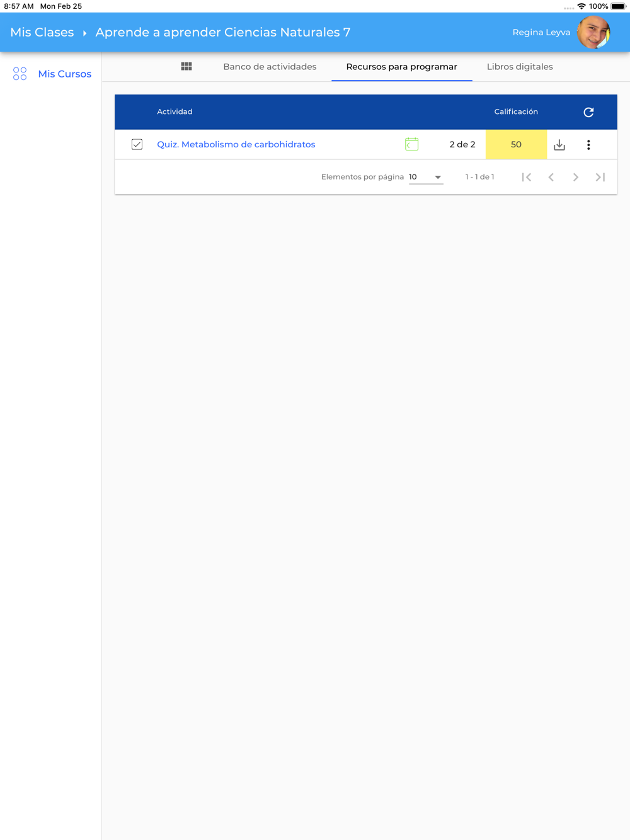Image resolution: width=630 pixels, height=840 pixels.
Task: Click the Mis Cursos sidebar icon
Action: click(20, 74)
